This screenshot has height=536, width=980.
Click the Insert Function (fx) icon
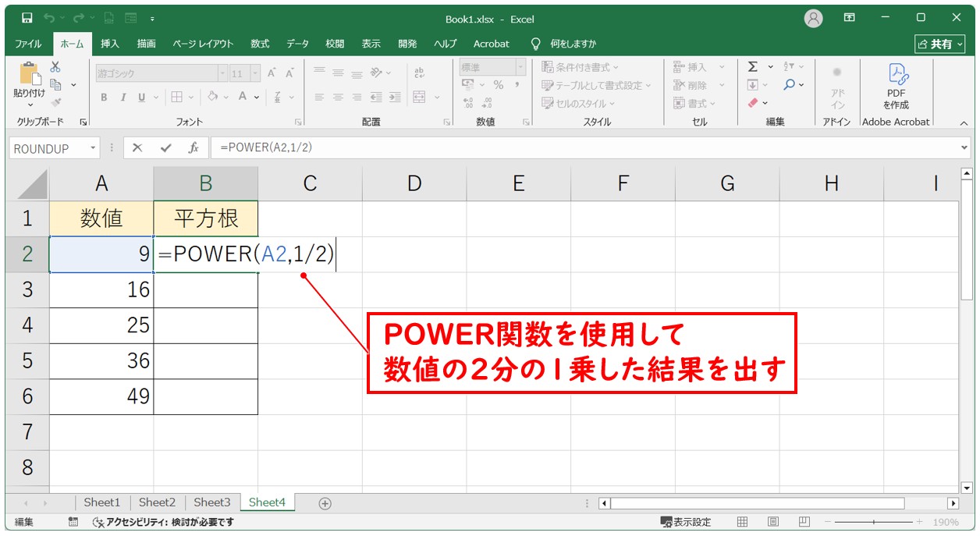195,147
